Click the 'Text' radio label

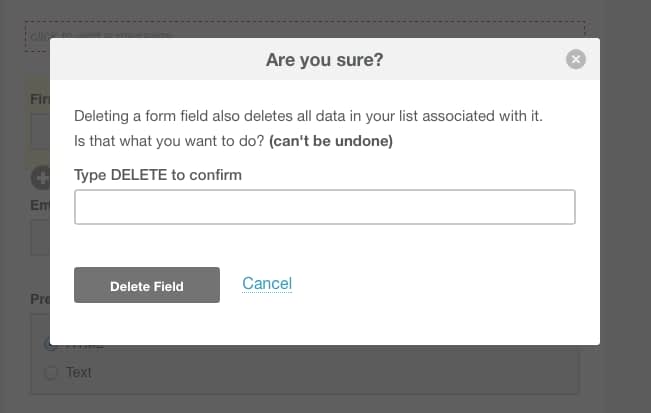click(x=79, y=372)
